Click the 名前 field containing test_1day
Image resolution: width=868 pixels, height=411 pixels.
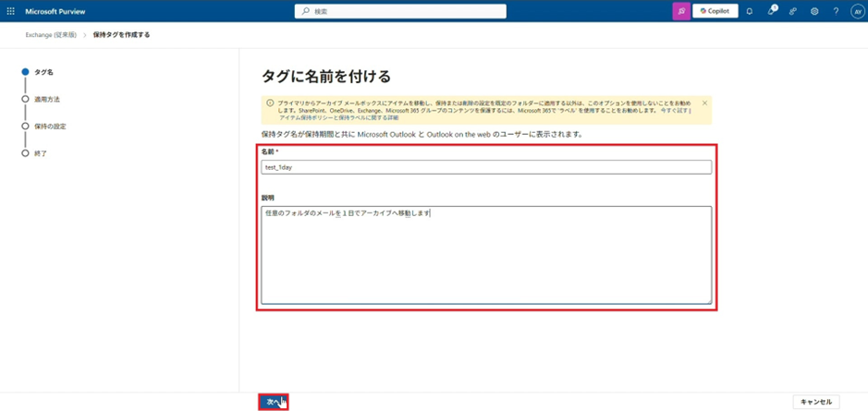(x=486, y=167)
